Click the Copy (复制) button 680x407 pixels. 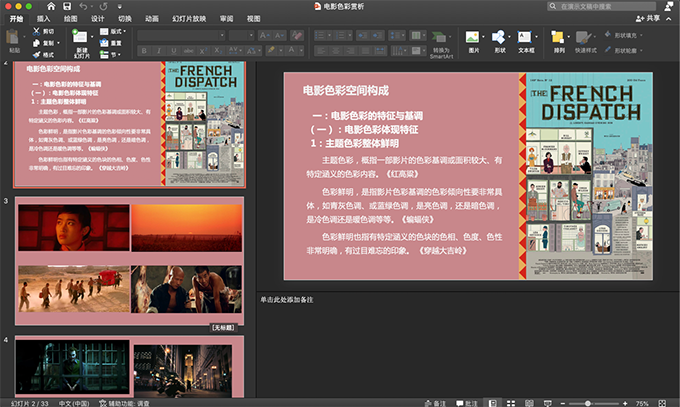(x=45, y=43)
